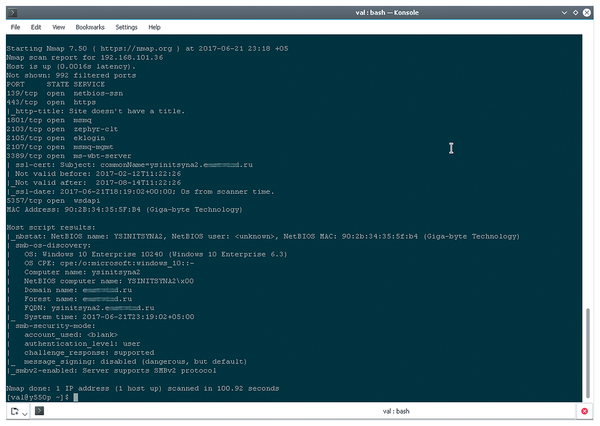Screen dimensions: 600x426
Task: Click the '1801/tcp open msmq' line
Action: coord(49,120)
